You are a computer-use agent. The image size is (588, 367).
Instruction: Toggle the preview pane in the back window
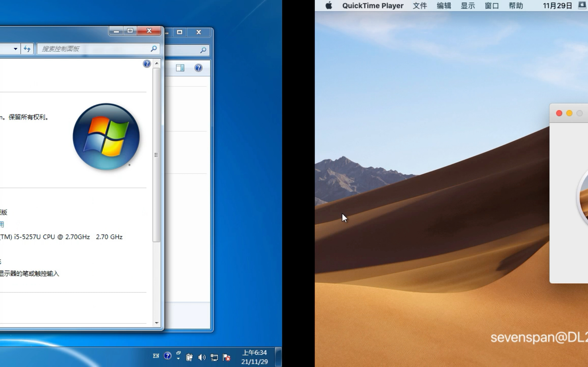[180, 68]
